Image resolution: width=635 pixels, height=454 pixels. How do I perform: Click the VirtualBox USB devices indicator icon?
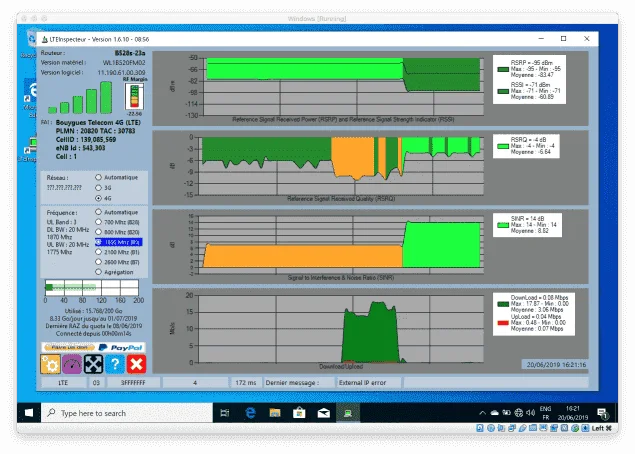tap(522, 428)
